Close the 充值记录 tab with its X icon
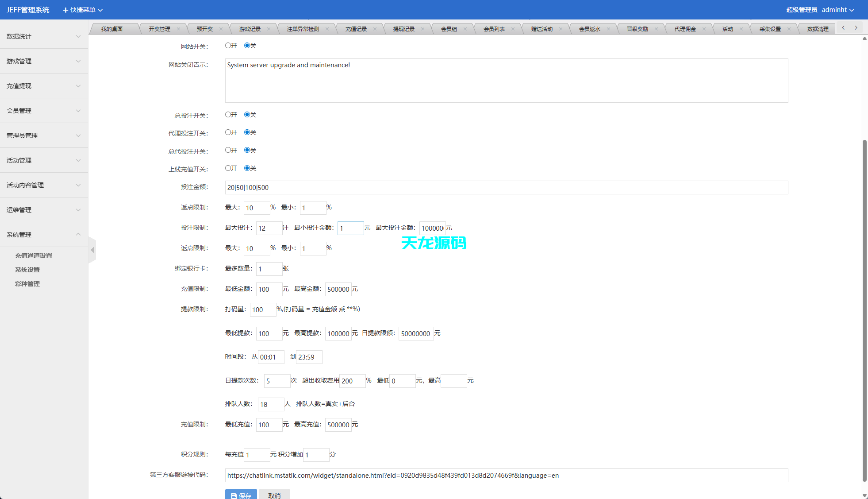The height and width of the screenshot is (499, 868). pos(375,28)
